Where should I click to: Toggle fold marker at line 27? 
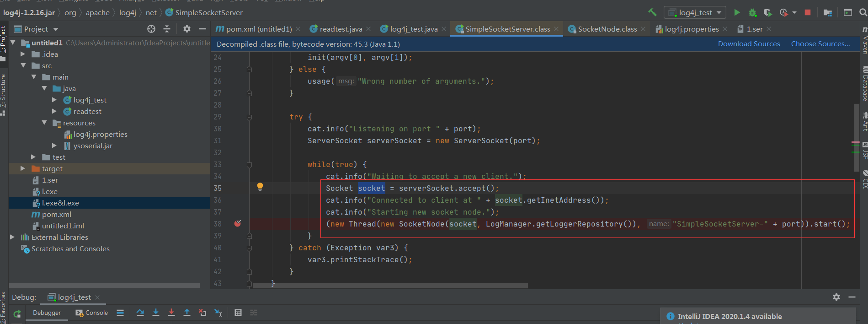(249, 93)
